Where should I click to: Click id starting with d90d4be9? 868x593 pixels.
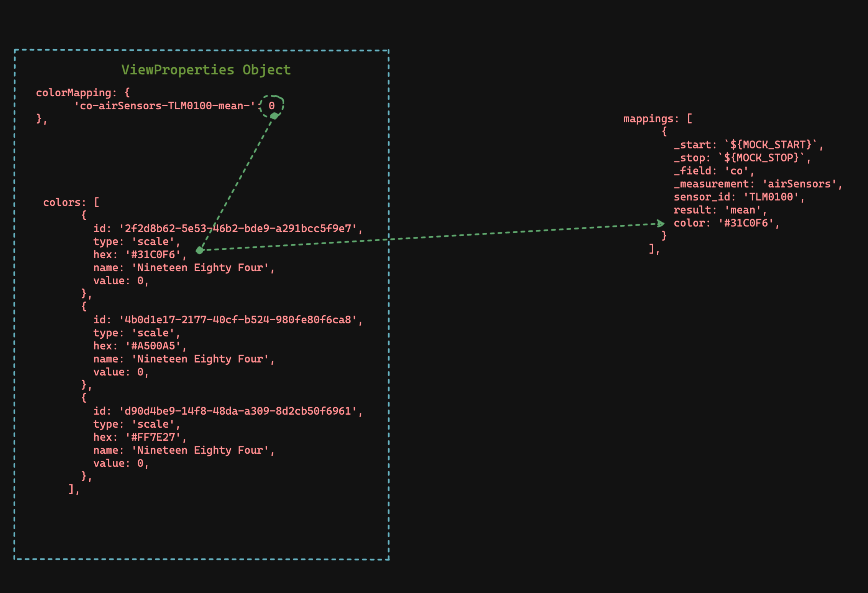pos(238,411)
